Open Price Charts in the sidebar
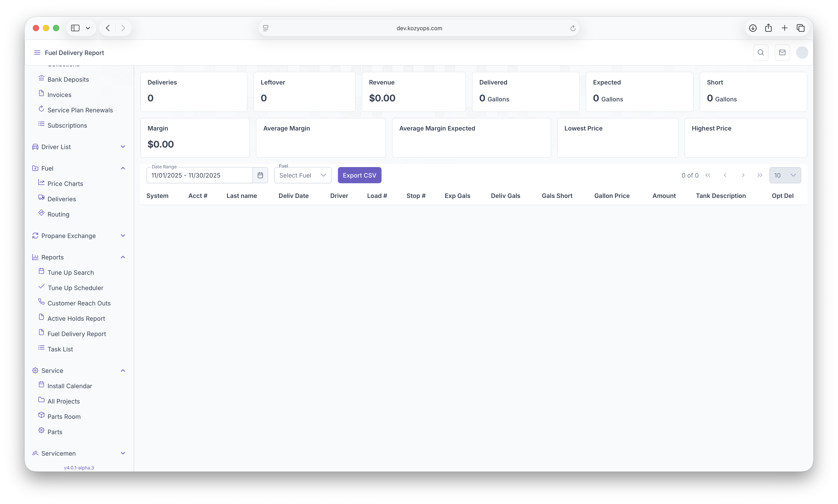 point(65,184)
